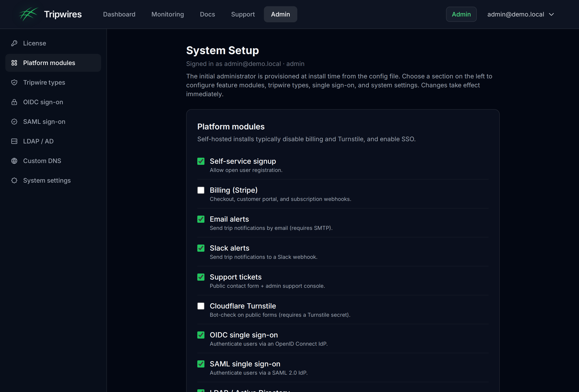Click 'Allow open user registration.' description
Screen dimensions: 579x392
tap(246, 170)
